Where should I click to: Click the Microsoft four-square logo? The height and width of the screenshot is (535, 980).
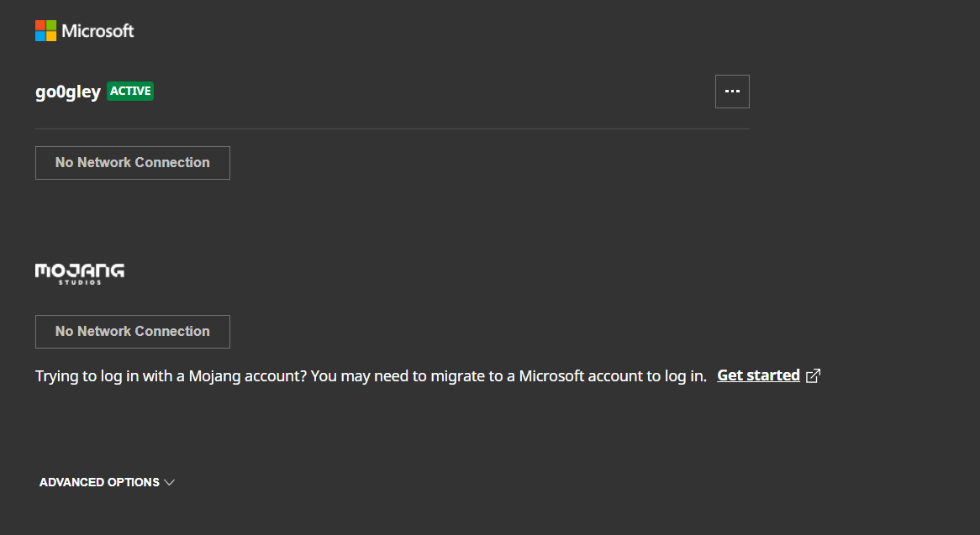pos(46,31)
